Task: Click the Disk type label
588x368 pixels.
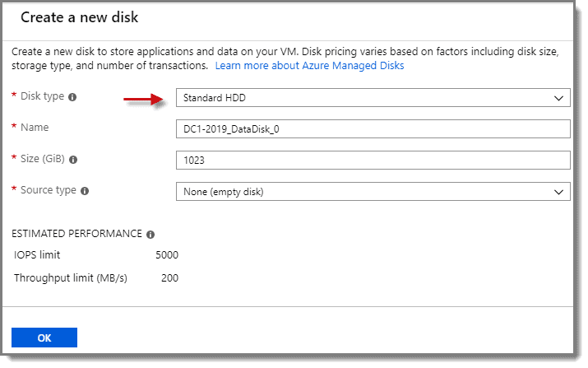Action: (43, 96)
